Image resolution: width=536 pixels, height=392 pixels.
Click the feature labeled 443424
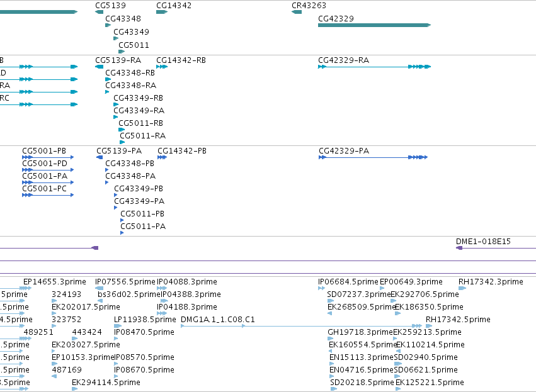point(87,332)
